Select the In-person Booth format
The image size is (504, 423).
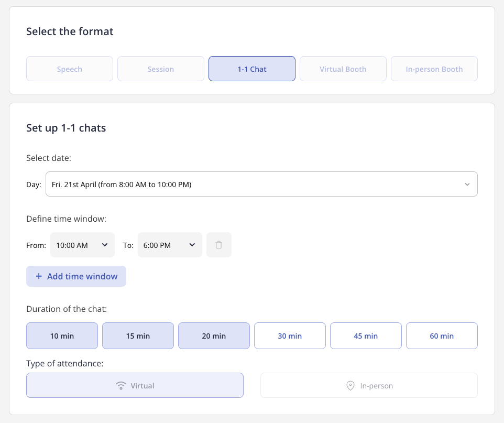coord(434,69)
